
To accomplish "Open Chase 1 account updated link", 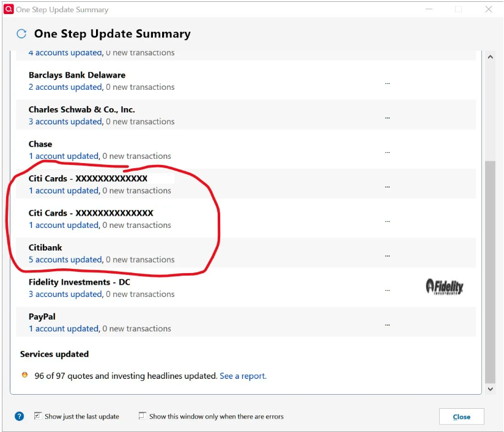I will click(x=64, y=156).
